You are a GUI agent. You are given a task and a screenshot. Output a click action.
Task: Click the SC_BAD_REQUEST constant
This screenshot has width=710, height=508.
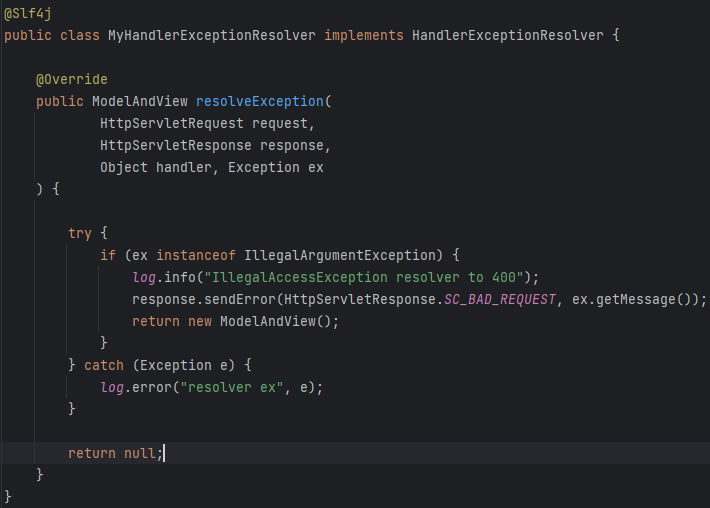pos(499,299)
